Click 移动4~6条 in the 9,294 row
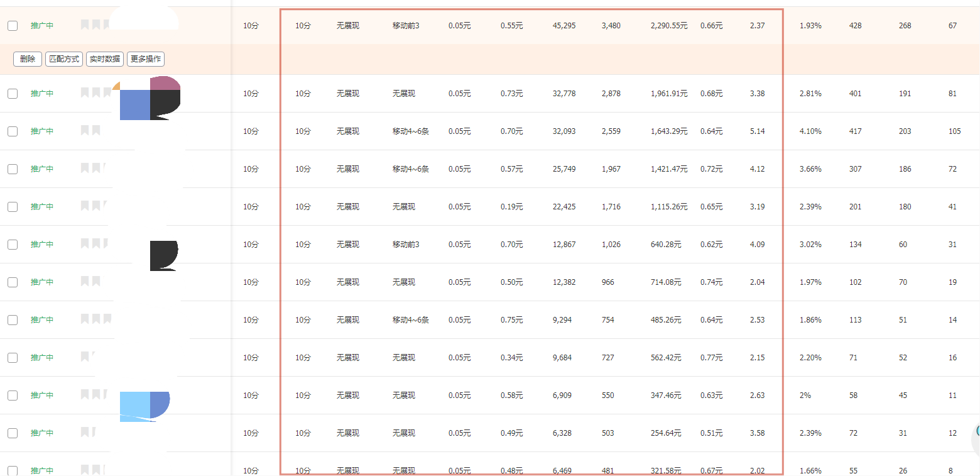Screen dimensions: 980x476 click(411, 320)
